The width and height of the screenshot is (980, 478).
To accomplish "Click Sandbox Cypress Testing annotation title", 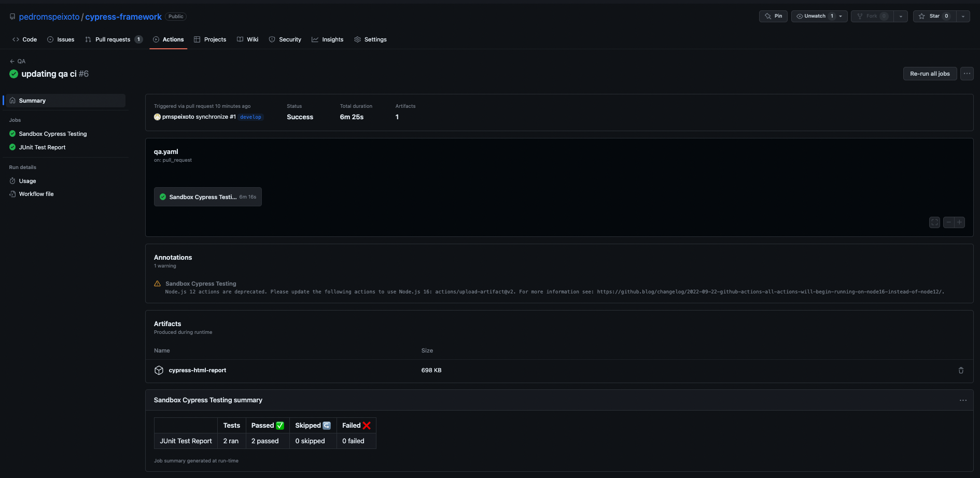I will pyautogui.click(x=201, y=284).
